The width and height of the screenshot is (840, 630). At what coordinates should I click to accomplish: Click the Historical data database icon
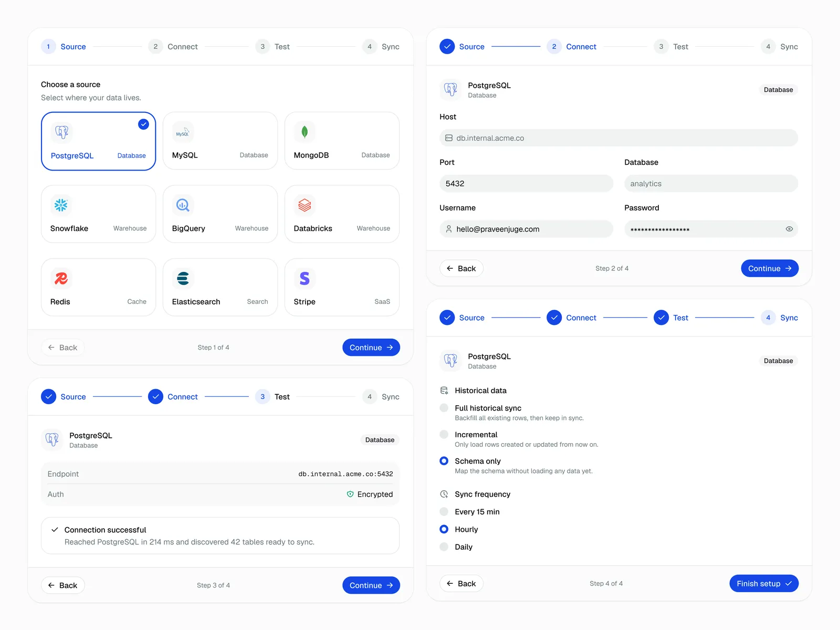click(x=444, y=391)
